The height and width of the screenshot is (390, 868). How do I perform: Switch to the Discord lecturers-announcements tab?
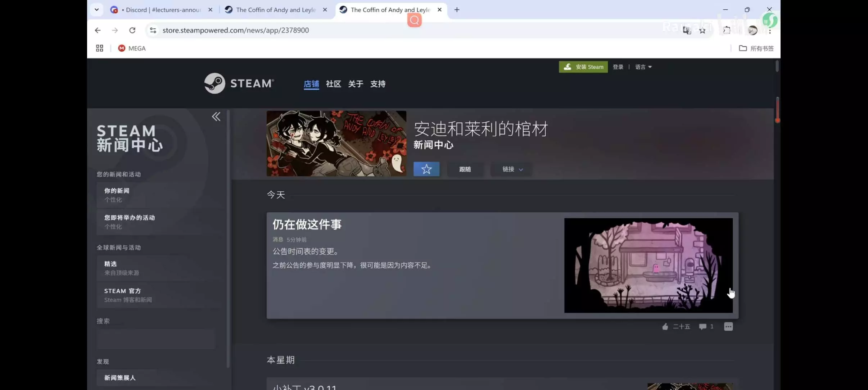tap(161, 10)
